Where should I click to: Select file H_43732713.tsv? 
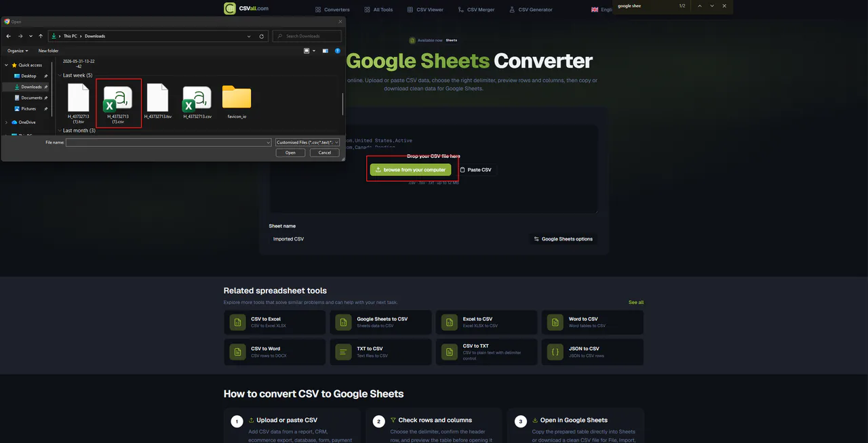pyautogui.click(x=157, y=101)
